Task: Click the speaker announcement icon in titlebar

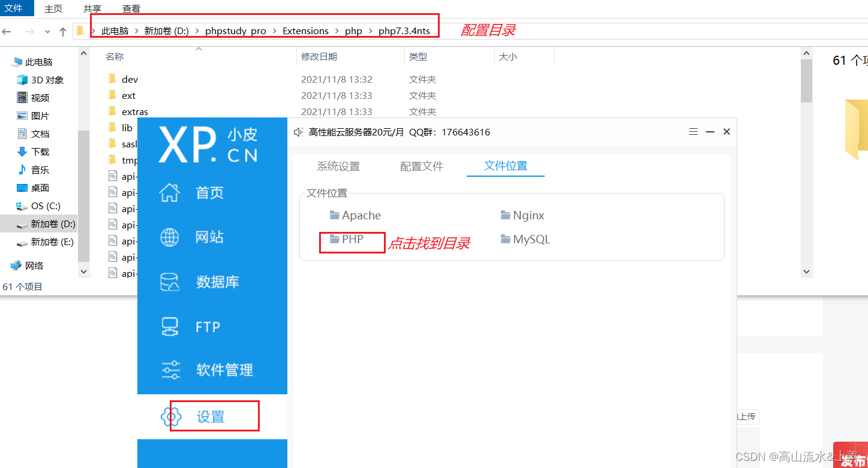Action: coord(299,131)
